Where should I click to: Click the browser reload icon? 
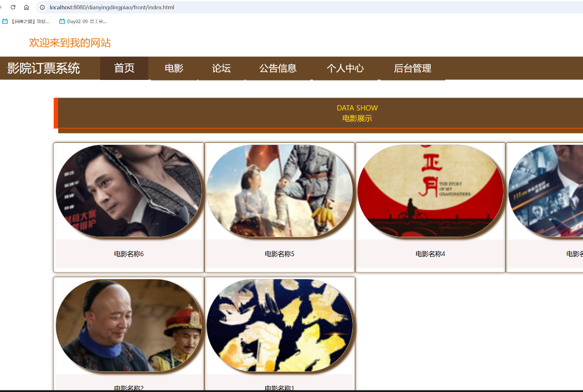[13, 7]
